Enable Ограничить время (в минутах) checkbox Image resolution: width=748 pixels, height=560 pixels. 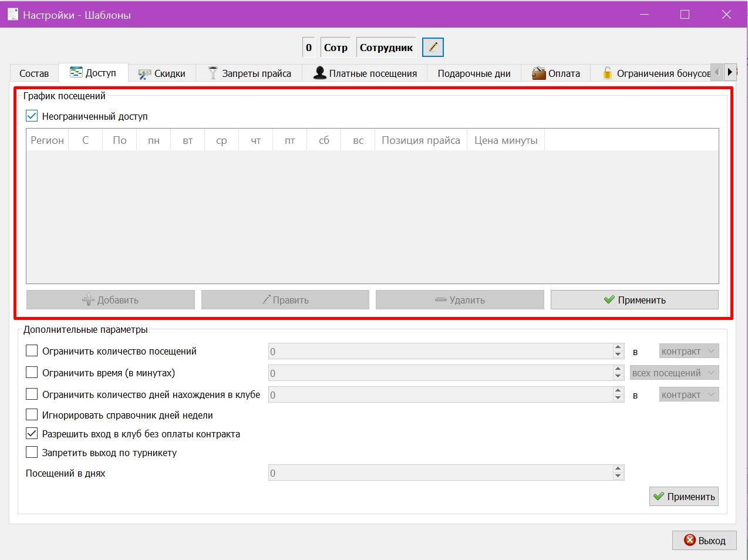click(32, 373)
